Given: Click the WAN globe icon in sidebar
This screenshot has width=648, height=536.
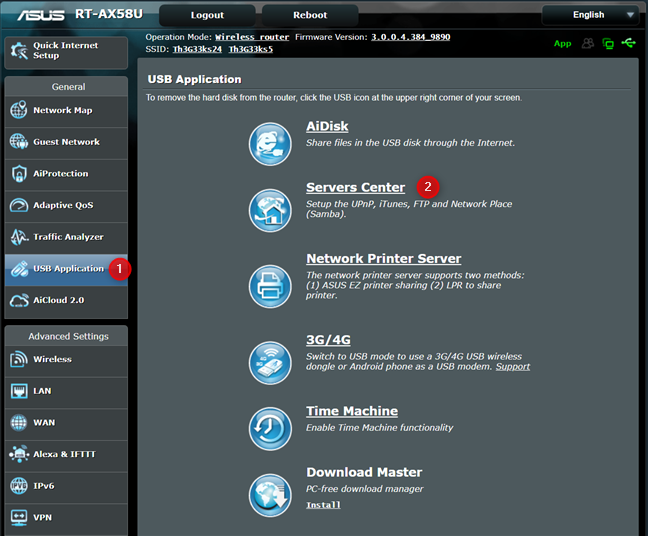Looking at the screenshot, I should (19, 422).
